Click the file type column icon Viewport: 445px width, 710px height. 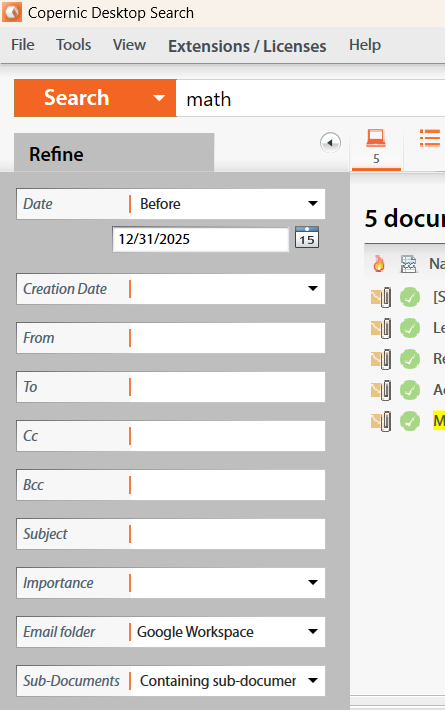pyautogui.click(x=408, y=264)
